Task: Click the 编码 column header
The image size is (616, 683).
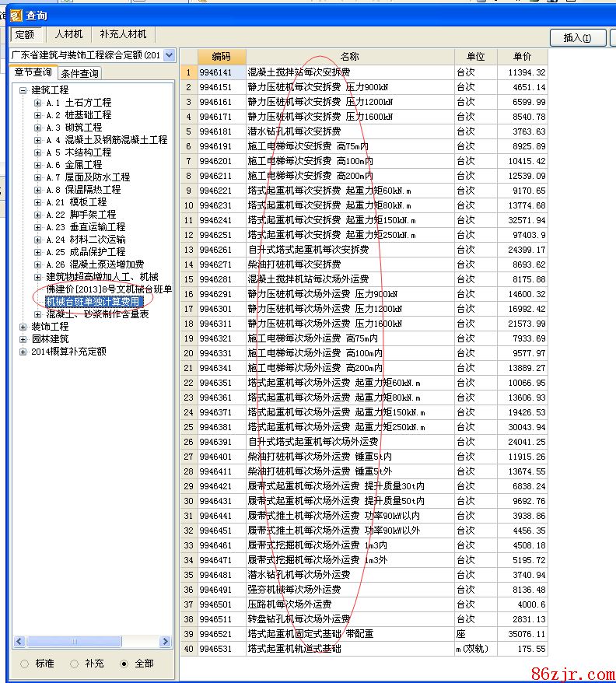Action: pyautogui.click(x=221, y=57)
